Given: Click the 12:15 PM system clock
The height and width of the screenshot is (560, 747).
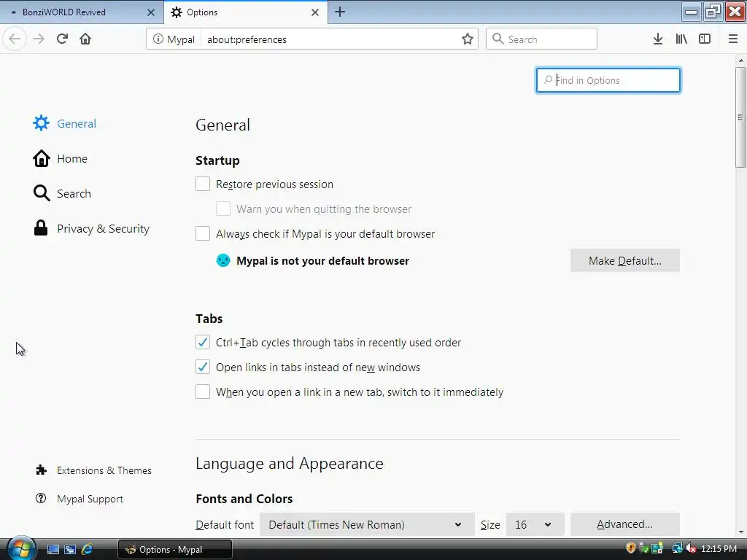Looking at the screenshot, I should pos(719,548).
